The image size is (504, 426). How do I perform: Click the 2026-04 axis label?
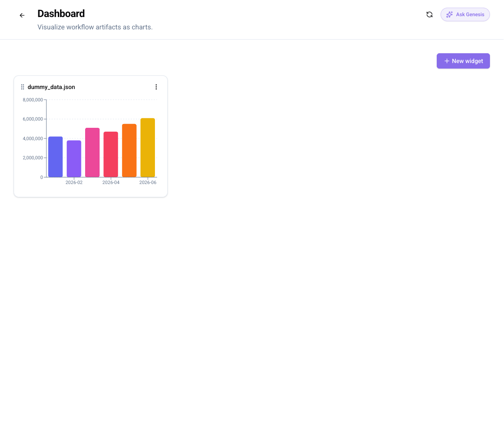tap(111, 182)
